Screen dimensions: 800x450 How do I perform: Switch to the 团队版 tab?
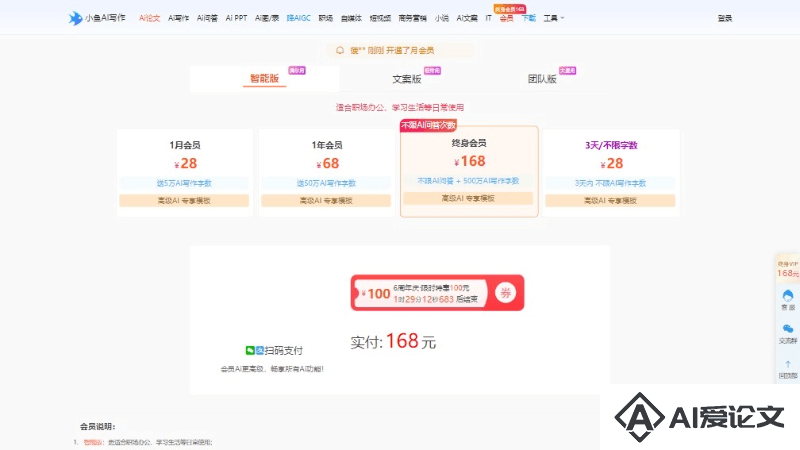tap(542, 79)
